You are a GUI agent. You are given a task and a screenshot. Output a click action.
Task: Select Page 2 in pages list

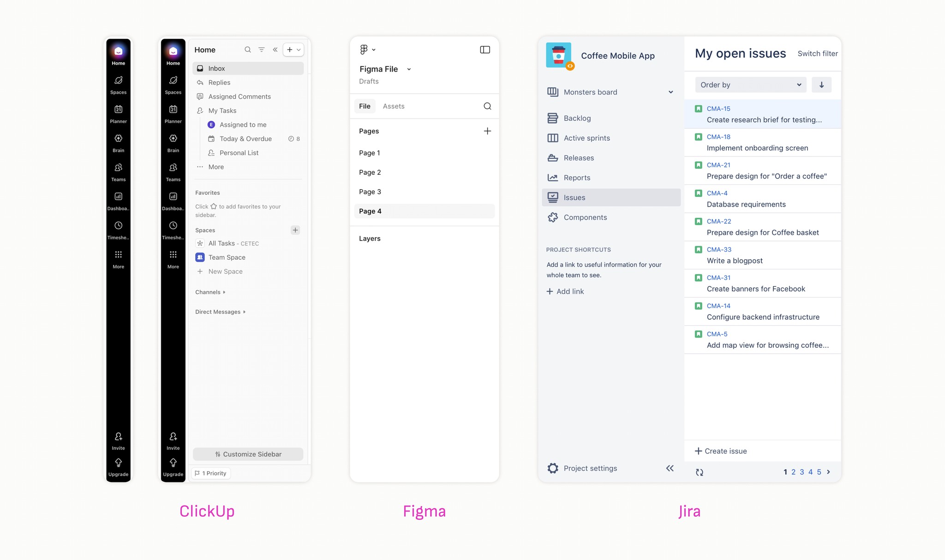pos(370,173)
